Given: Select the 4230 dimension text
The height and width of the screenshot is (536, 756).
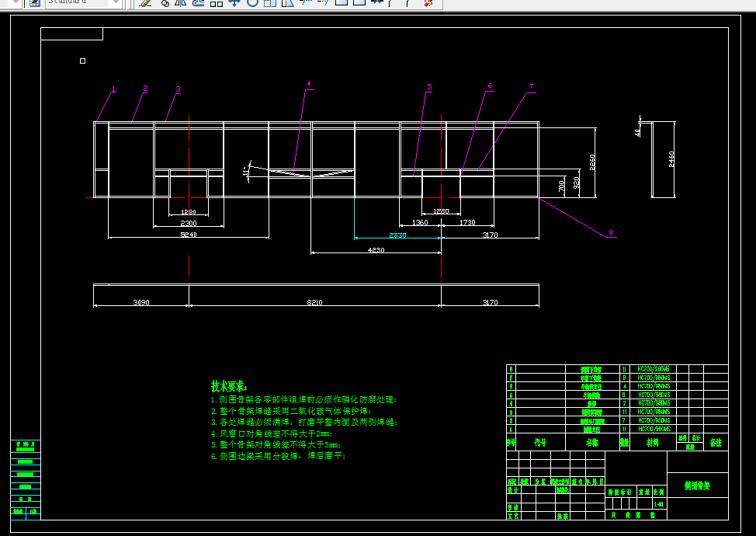Looking at the screenshot, I should tap(376, 250).
